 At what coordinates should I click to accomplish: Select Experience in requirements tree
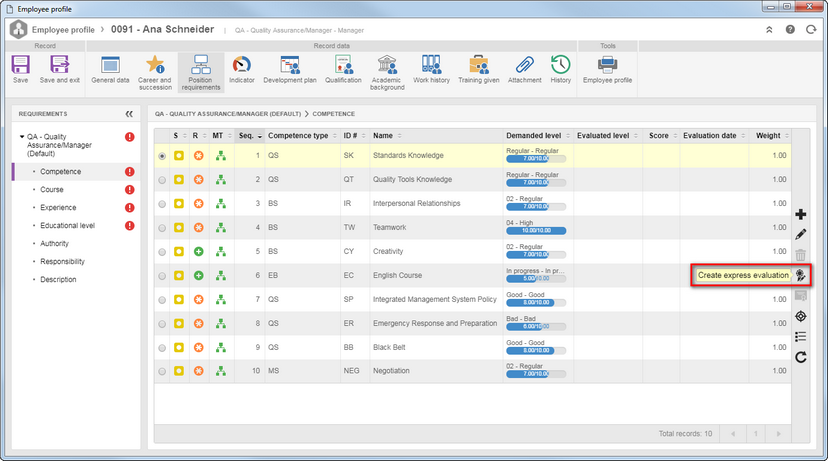(58, 208)
